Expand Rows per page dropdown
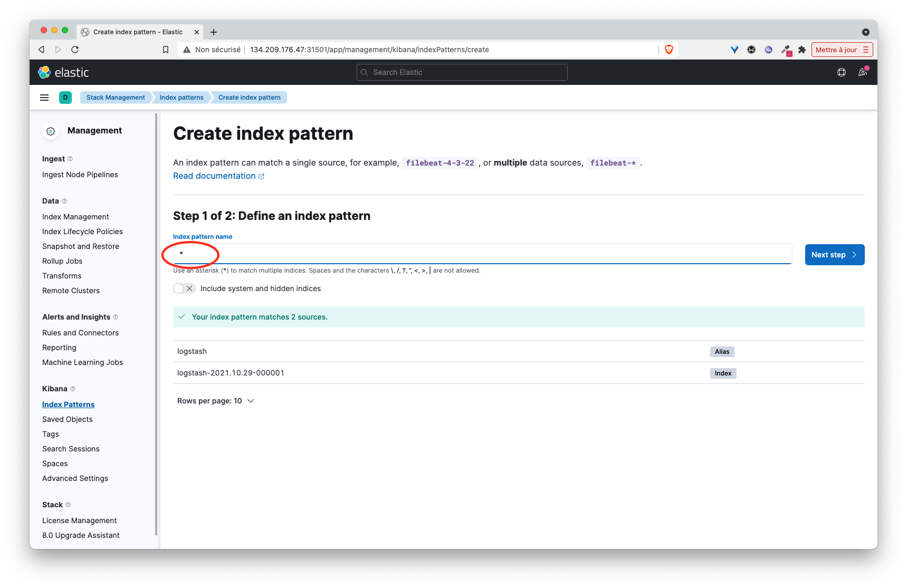This screenshot has height=588, width=907. point(216,401)
